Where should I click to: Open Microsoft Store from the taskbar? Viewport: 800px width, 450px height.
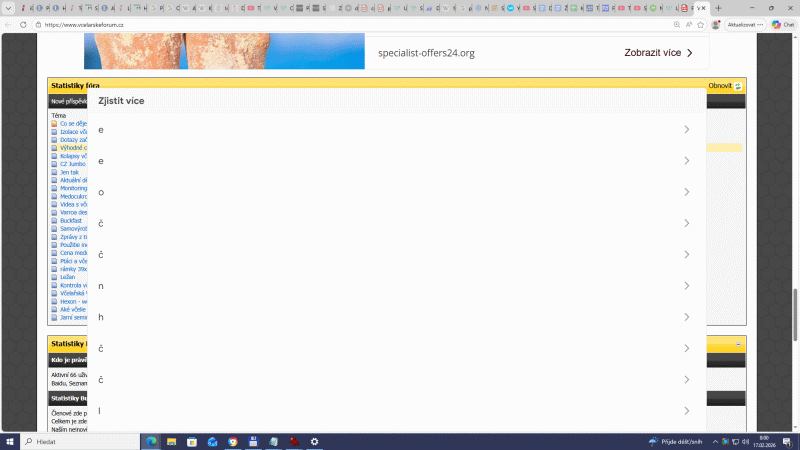(192, 441)
